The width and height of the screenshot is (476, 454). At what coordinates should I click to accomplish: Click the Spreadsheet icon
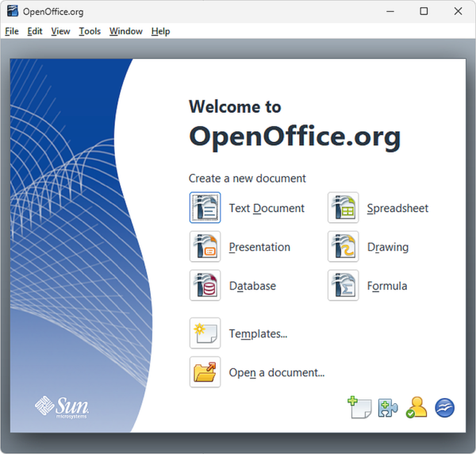click(343, 208)
